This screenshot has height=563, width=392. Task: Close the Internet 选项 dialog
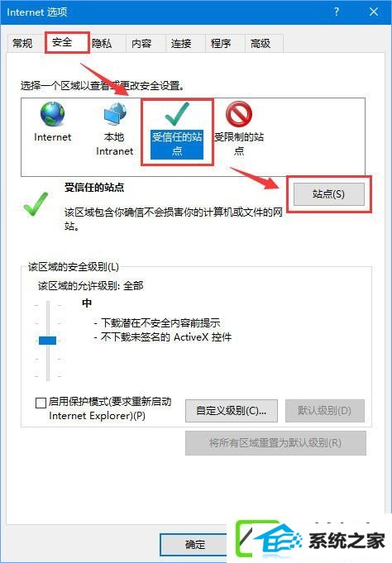374,12
